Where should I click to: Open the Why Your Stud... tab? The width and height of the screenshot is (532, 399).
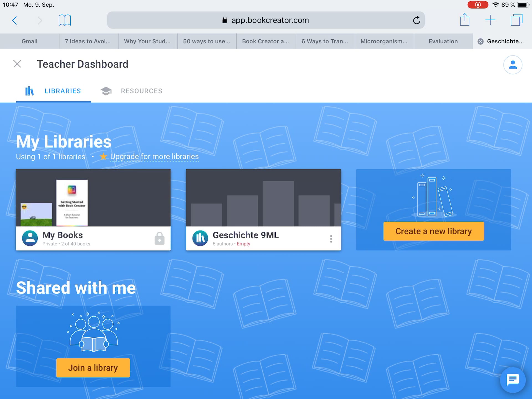pos(148,41)
